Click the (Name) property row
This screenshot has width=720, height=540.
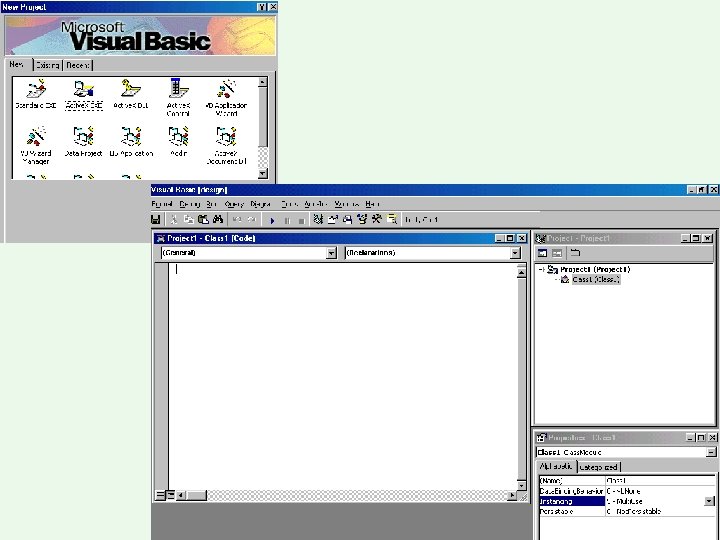[x=627, y=481]
